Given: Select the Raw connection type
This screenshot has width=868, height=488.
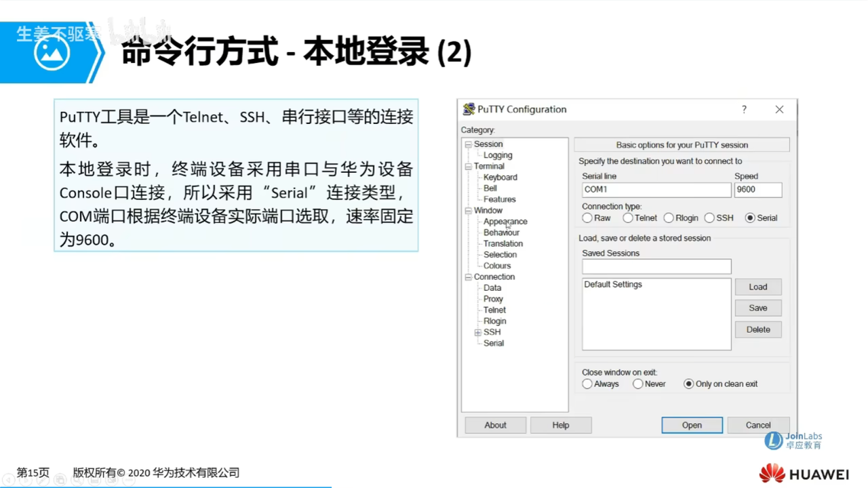Looking at the screenshot, I should coord(587,218).
